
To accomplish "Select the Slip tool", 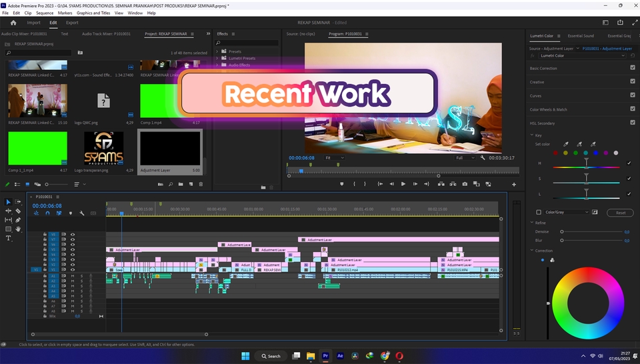I will tap(8, 220).
